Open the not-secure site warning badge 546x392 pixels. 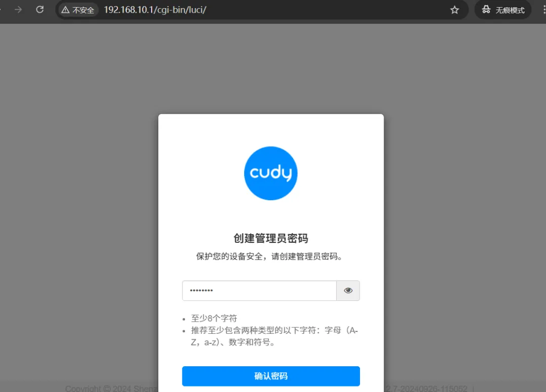[x=78, y=10]
